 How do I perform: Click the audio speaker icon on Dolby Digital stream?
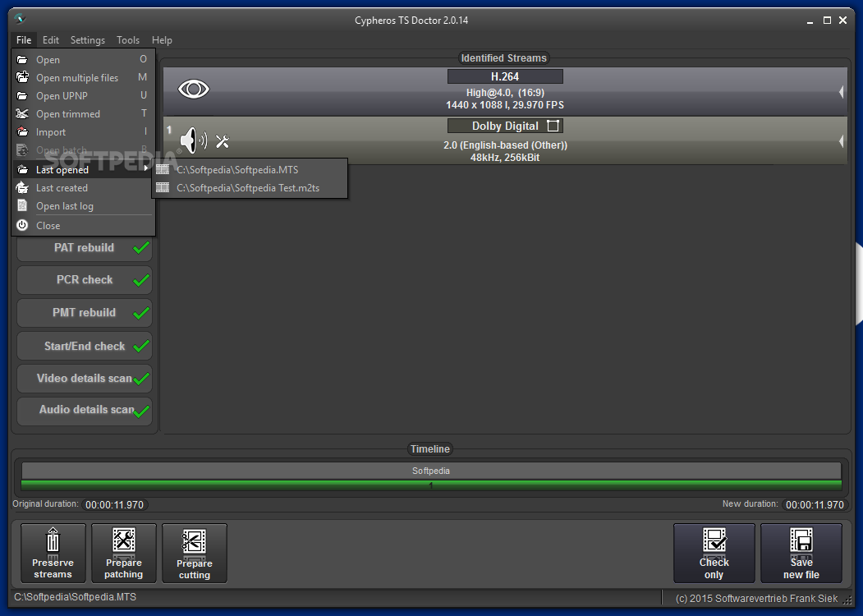(x=193, y=140)
